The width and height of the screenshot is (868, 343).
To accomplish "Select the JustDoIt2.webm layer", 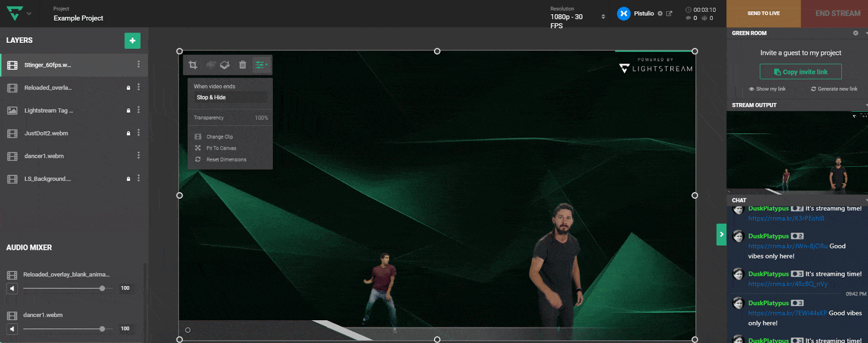I will [x=74, y=133].
